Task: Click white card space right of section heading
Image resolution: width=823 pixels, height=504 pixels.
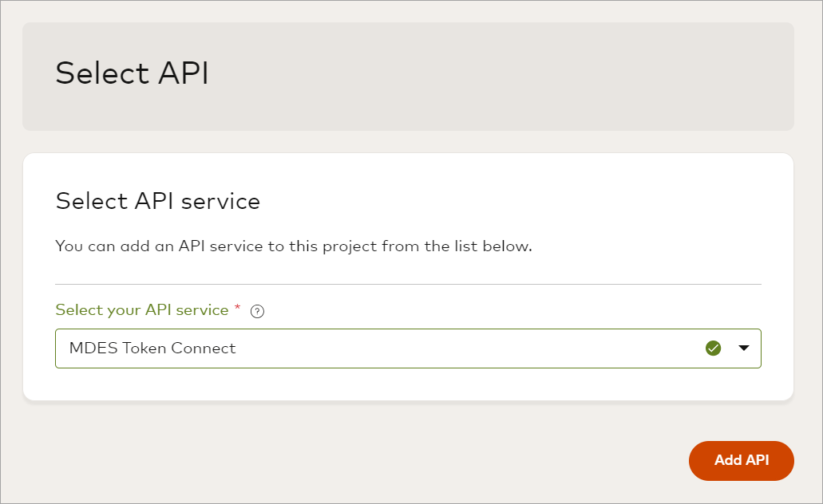Action: point(519,201)
